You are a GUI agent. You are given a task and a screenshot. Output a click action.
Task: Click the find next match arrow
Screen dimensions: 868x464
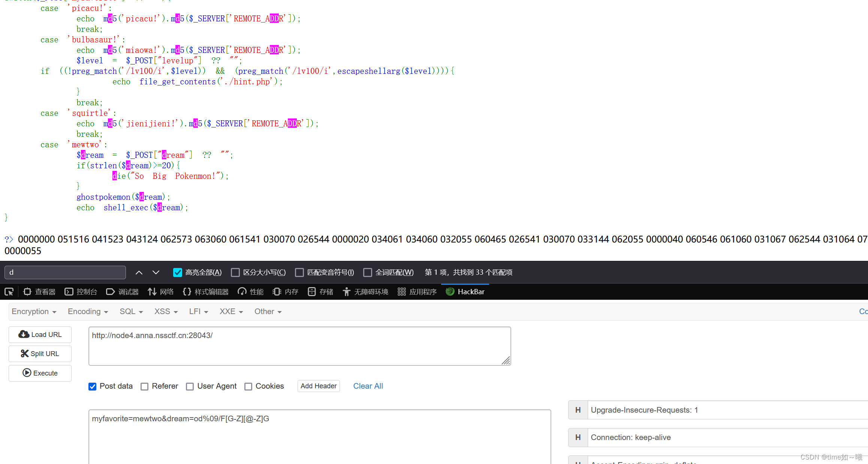(156, 272)
